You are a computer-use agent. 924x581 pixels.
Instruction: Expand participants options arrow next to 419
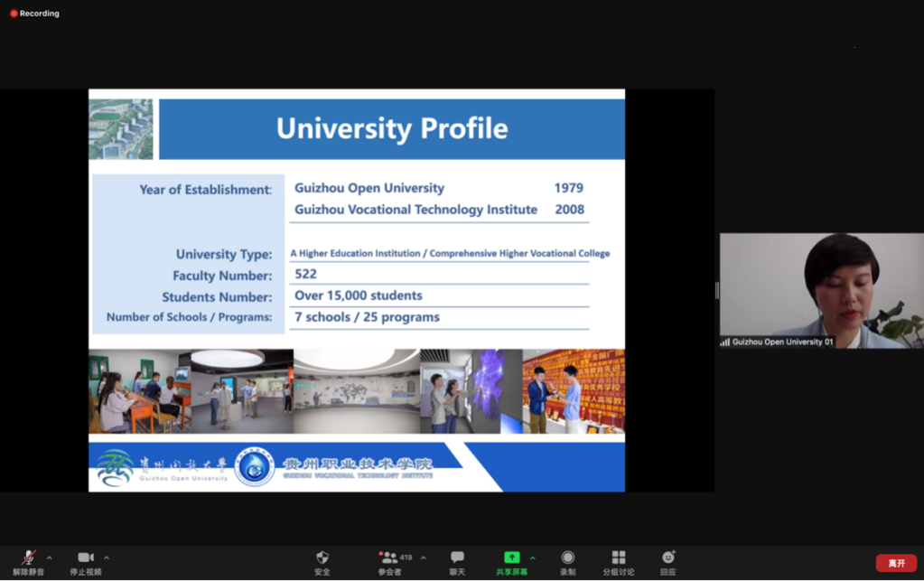point(424,558)
